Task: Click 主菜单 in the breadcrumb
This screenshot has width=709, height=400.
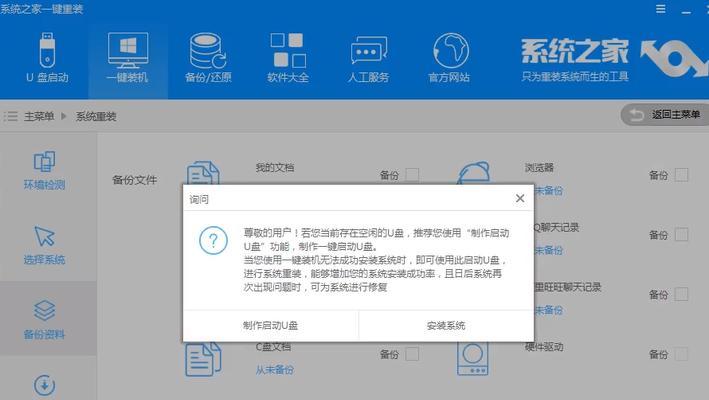Action: point(39,117)
